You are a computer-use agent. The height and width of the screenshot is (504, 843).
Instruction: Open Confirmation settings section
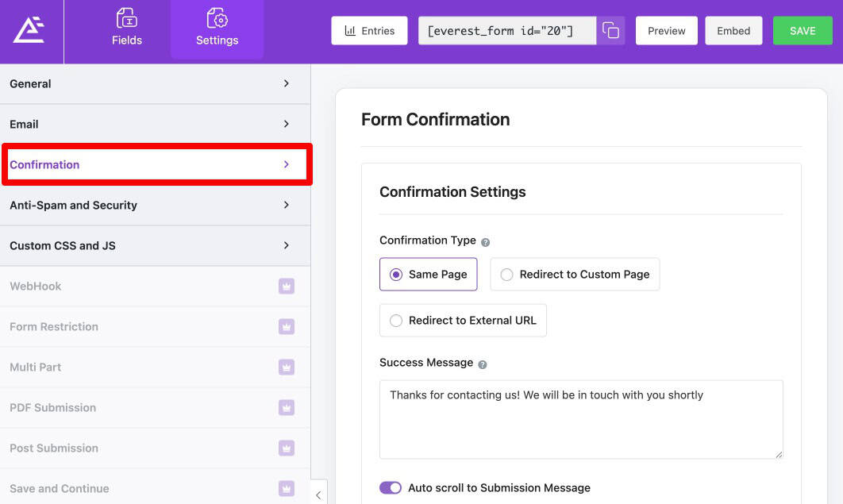pos(157,164)
